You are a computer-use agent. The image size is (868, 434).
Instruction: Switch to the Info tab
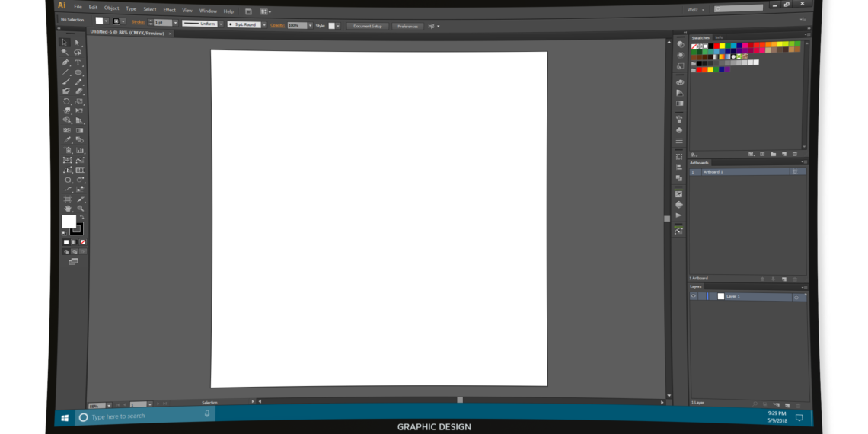click(x=719, y=37)
